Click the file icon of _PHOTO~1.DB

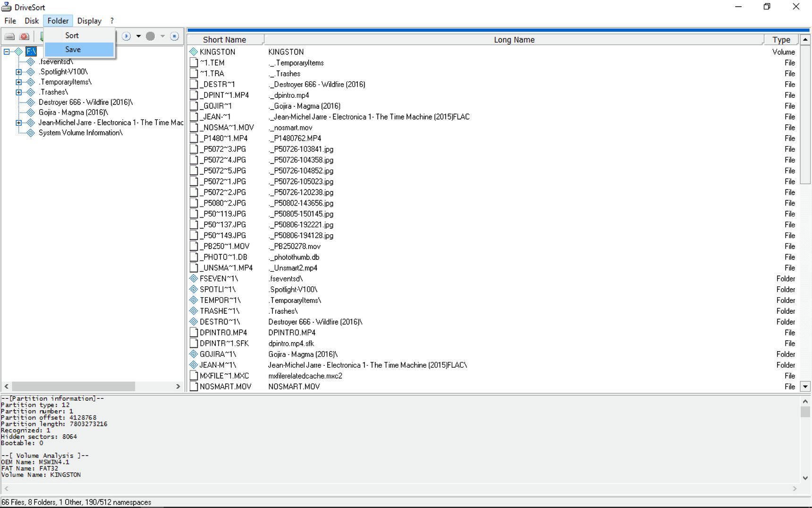point(194,257)
